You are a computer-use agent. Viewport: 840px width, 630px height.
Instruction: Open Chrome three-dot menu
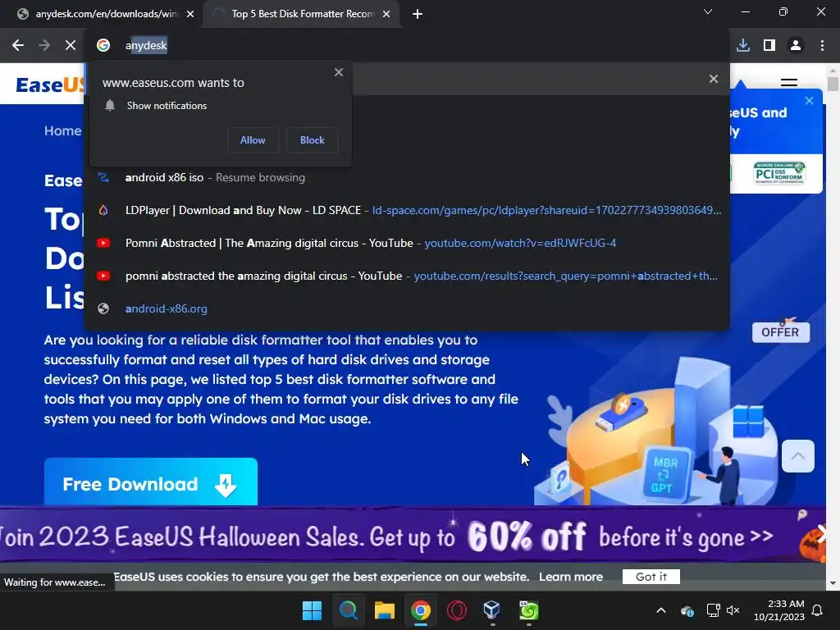tap(822, 46)
